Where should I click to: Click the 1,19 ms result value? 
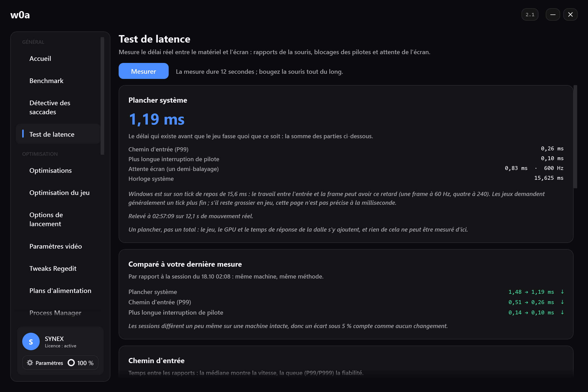pos(157,119)
